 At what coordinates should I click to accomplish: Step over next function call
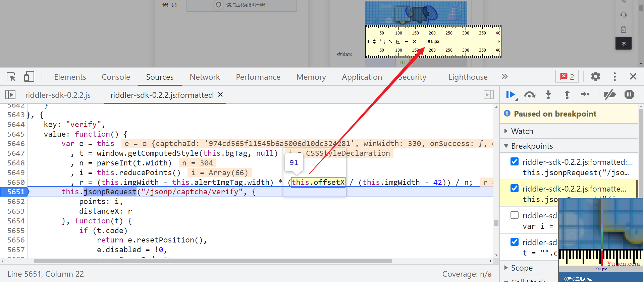point(530,95)
